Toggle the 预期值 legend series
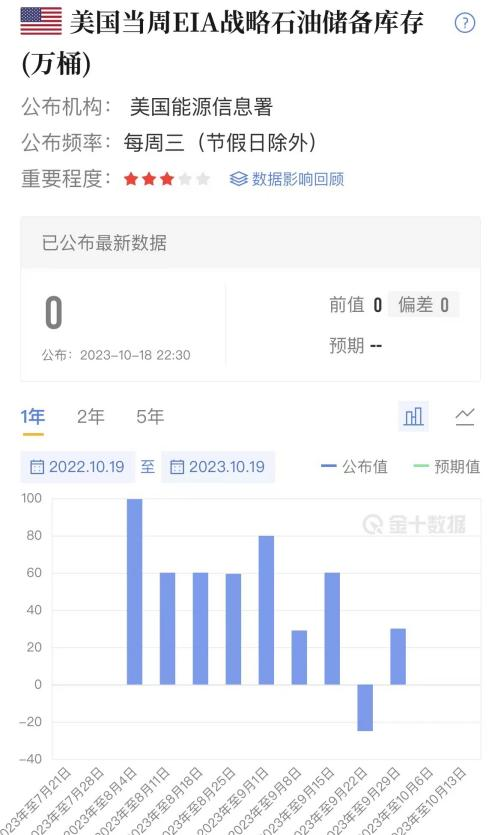 click(446, 467)
